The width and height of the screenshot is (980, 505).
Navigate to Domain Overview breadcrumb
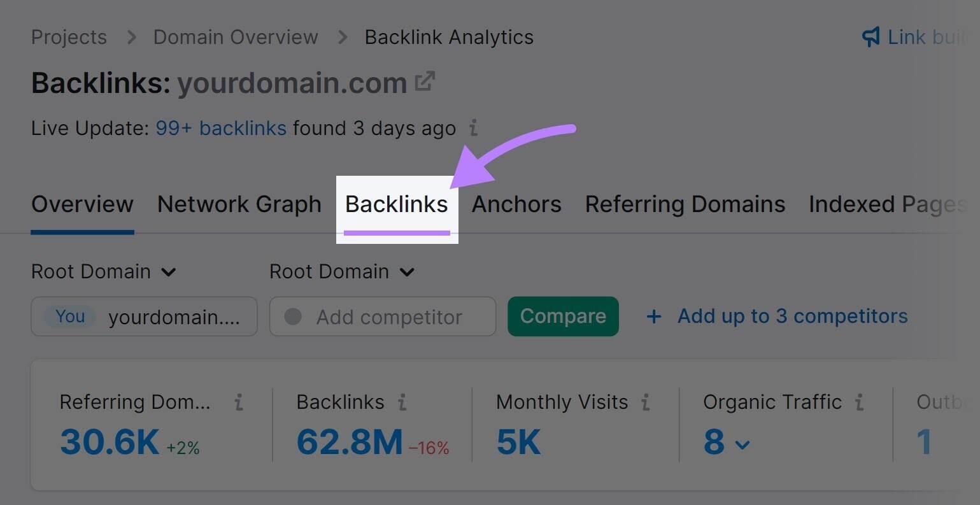[x=236, y=38]
